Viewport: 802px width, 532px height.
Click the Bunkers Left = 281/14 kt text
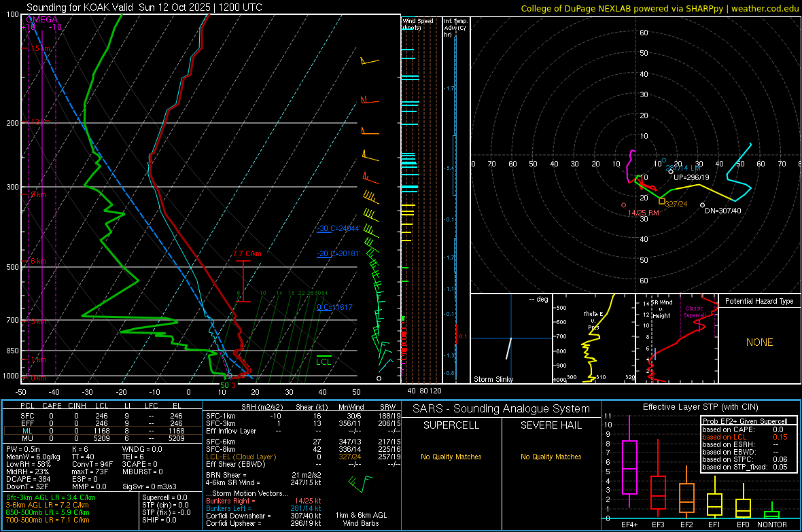(264, 508)
